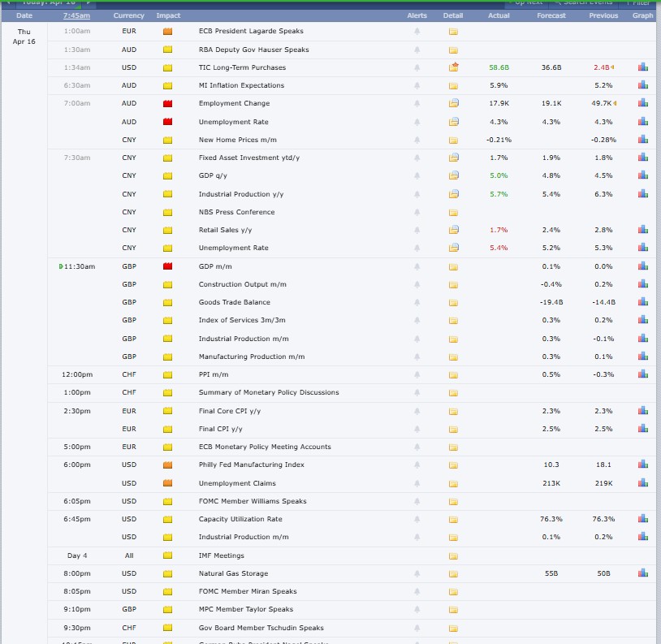Expand details for China GDP q/y

coord(453,175)
